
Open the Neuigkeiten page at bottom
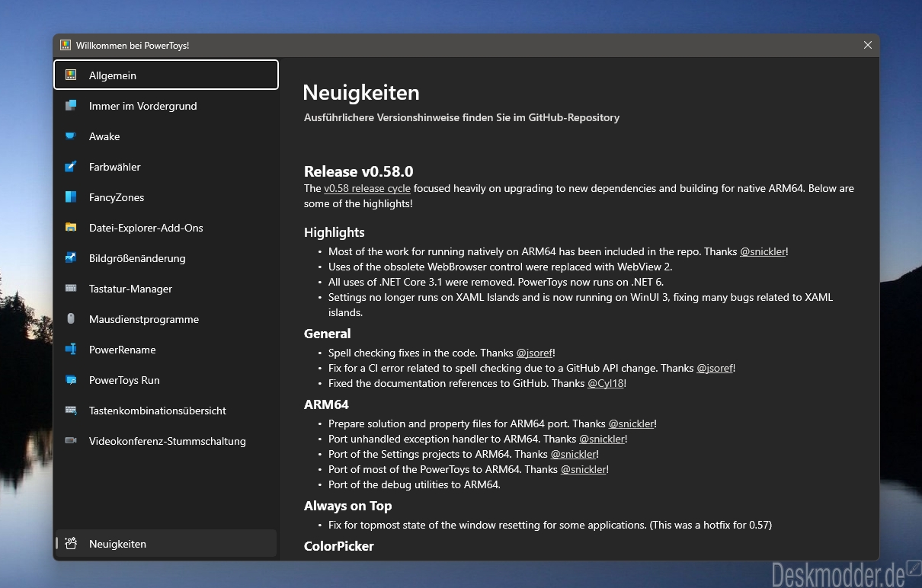[x=166, y=544]
